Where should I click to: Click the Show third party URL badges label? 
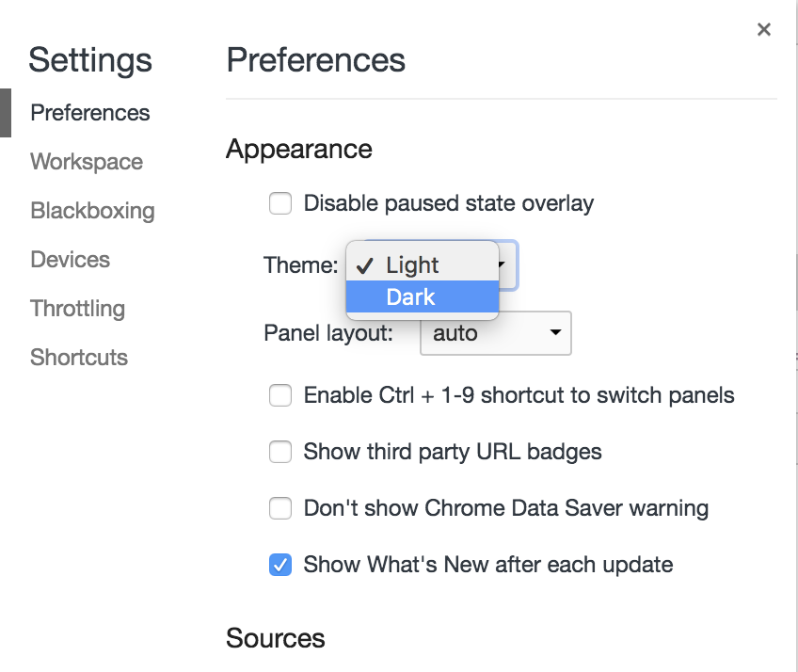[x=453, y=452]
